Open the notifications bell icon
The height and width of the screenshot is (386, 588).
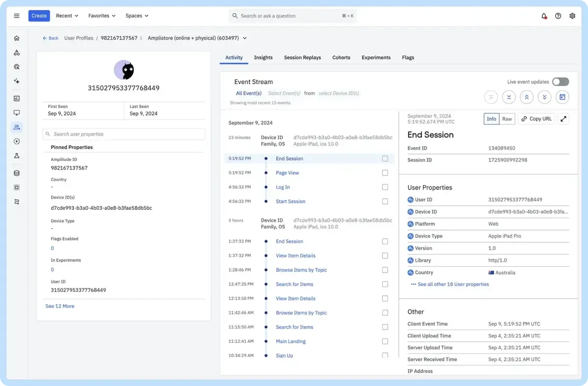[x=544, y=16]
